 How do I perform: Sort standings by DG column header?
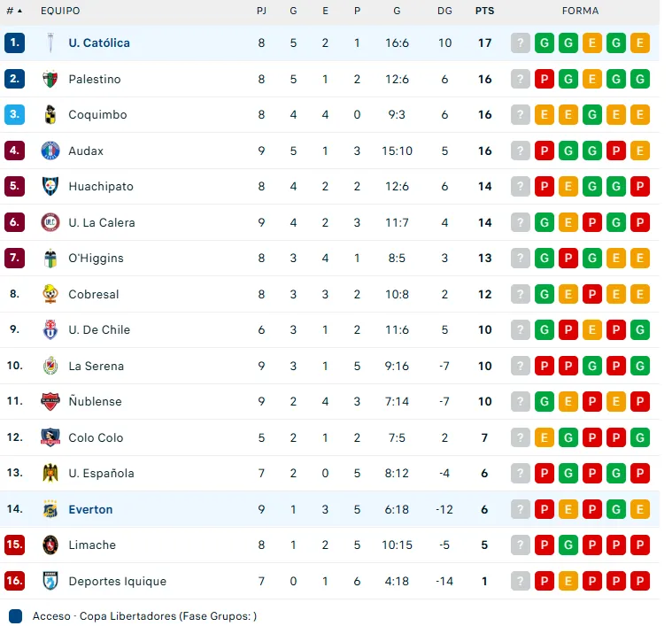pos(444,11)
